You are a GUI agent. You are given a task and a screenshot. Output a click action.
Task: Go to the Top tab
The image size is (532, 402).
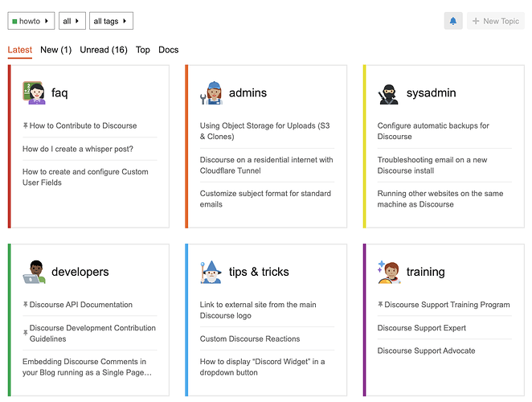(x=142, y=50)
